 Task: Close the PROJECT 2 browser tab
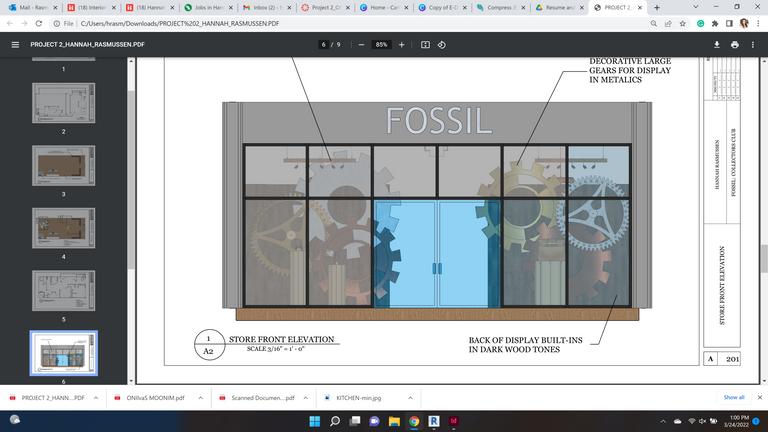[x=640, y=8]
